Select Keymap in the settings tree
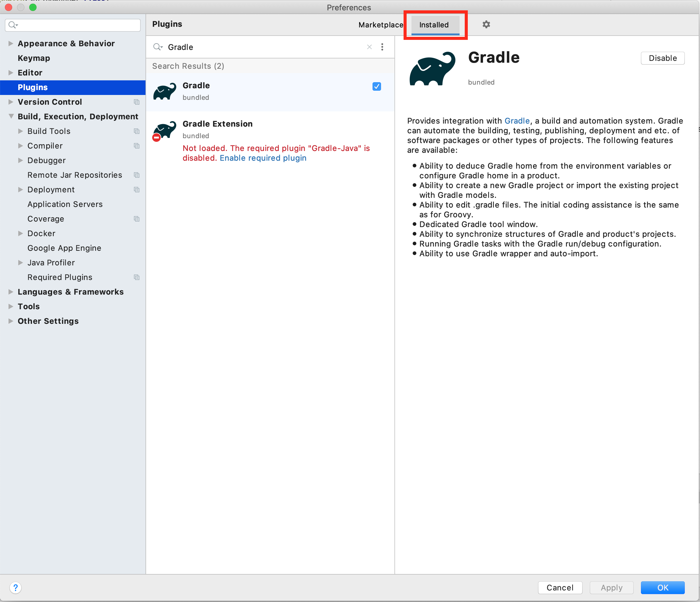The height and width of the screenshot is (602, 700). (x=34, y=58)
